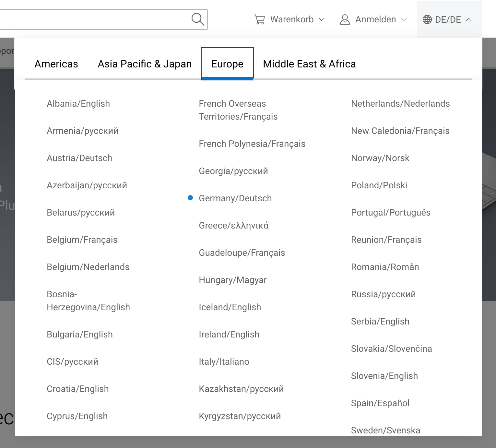Click the Belgium/Français link

(x=82, y=240)
